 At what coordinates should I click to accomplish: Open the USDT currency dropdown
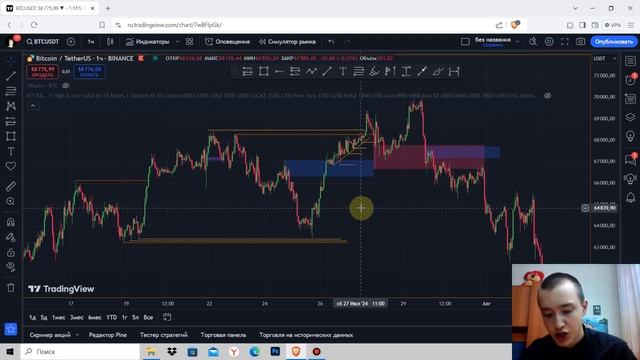coord(605,59)
